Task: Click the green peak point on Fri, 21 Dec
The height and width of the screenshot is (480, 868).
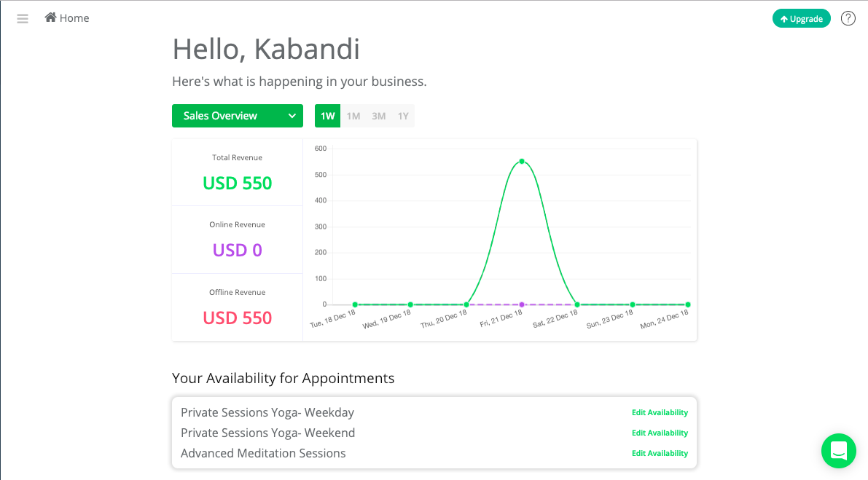Action: pos(522,162)
